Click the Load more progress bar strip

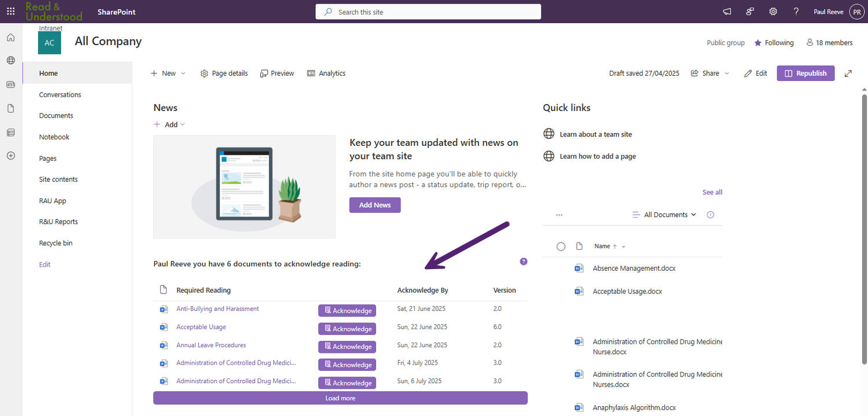tap(340, 397)
